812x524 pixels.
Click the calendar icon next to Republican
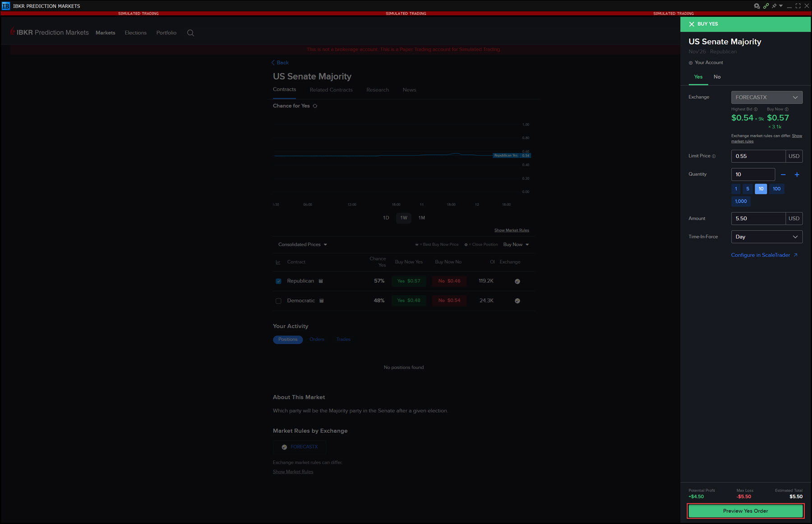(x=321, y=281)
